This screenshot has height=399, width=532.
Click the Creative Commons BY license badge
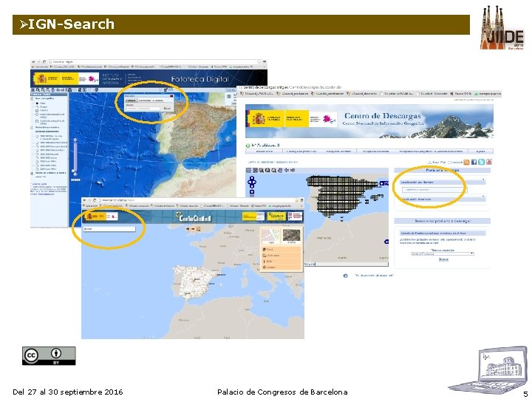click(49, 355)
